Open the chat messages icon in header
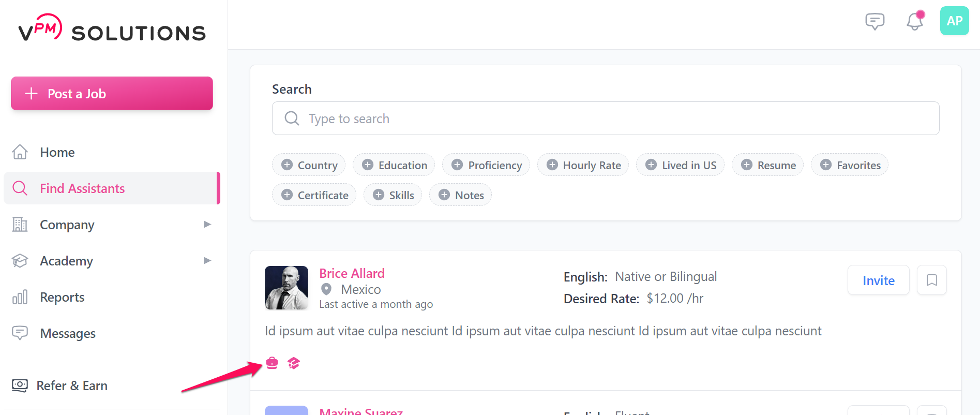 pos(875,21)
